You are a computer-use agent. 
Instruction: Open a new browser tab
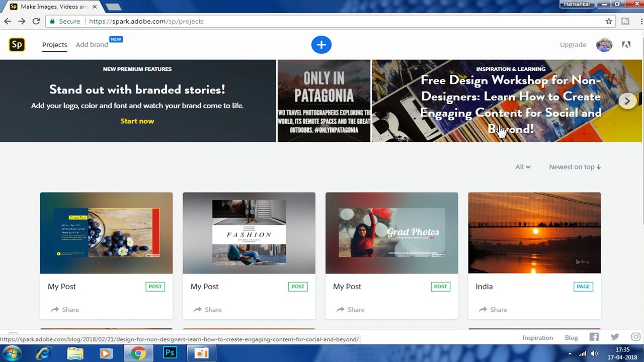[x=113, y=7]
